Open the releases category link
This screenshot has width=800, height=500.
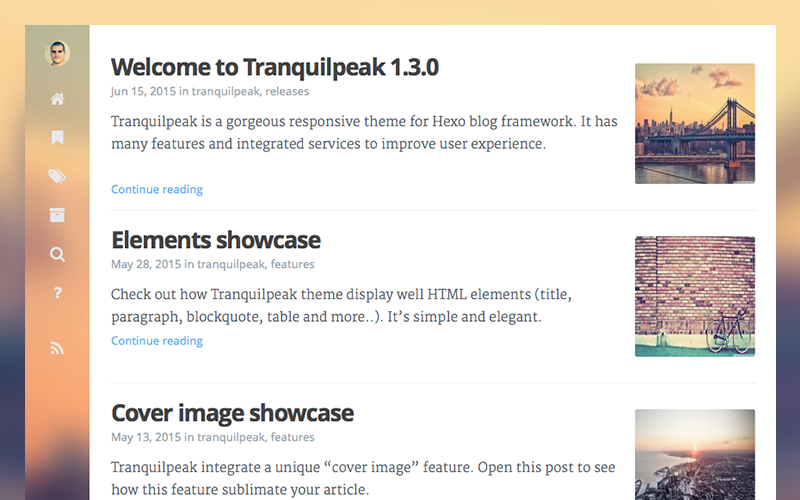click(287, 91)
